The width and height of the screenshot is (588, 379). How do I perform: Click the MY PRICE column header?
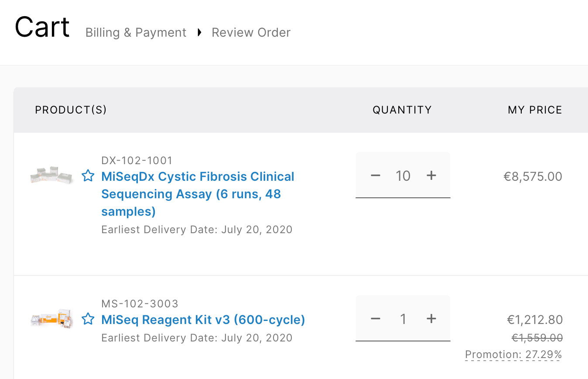click(x=535, y=110)
